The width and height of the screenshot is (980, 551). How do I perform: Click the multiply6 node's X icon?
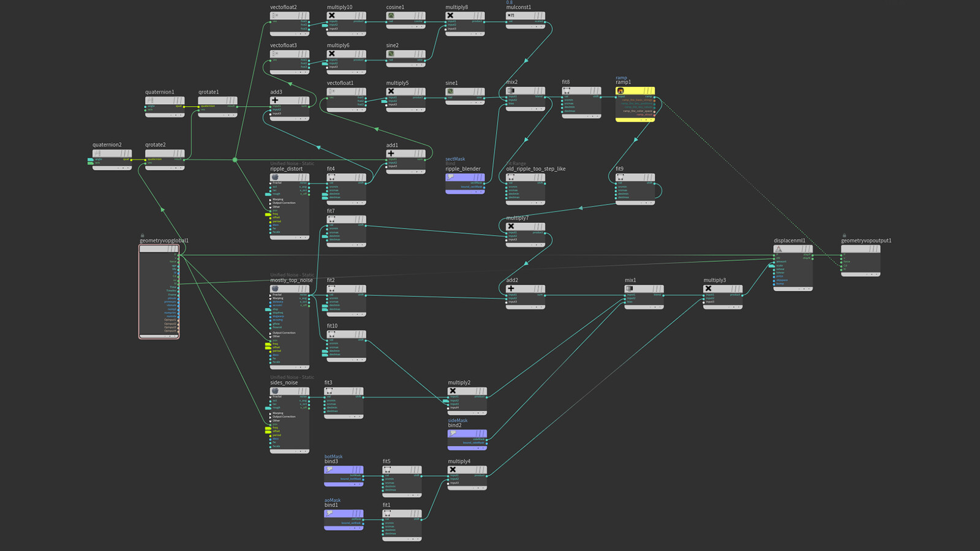331,53
